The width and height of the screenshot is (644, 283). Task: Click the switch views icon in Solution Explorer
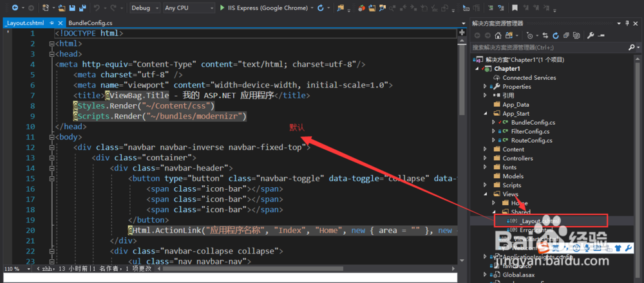click(509, 35)
